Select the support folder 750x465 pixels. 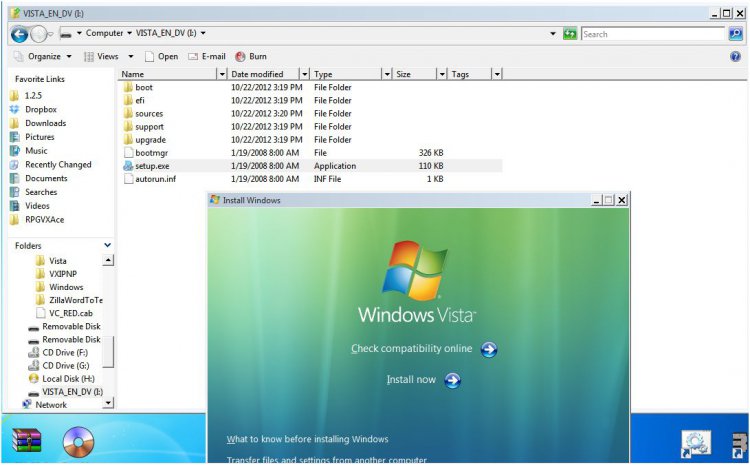(143, 127)
